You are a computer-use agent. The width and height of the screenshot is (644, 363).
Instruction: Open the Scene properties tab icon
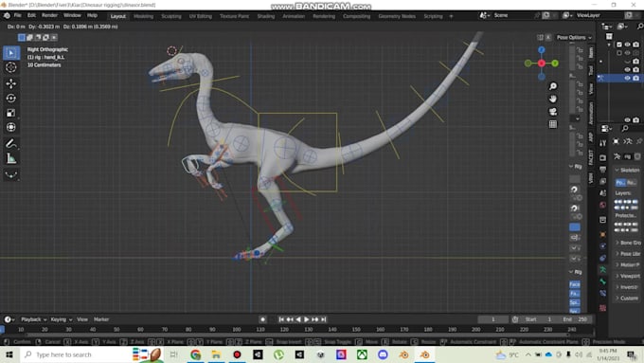[x=602, y=192]
